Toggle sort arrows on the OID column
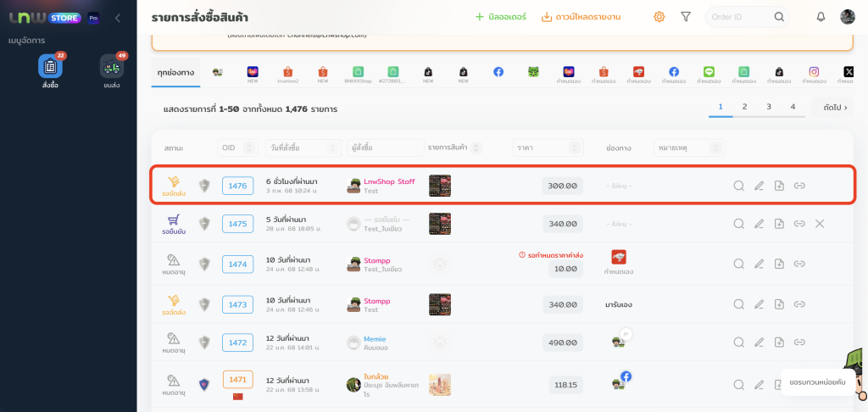868x412 pixels. [x=249, y=148]
